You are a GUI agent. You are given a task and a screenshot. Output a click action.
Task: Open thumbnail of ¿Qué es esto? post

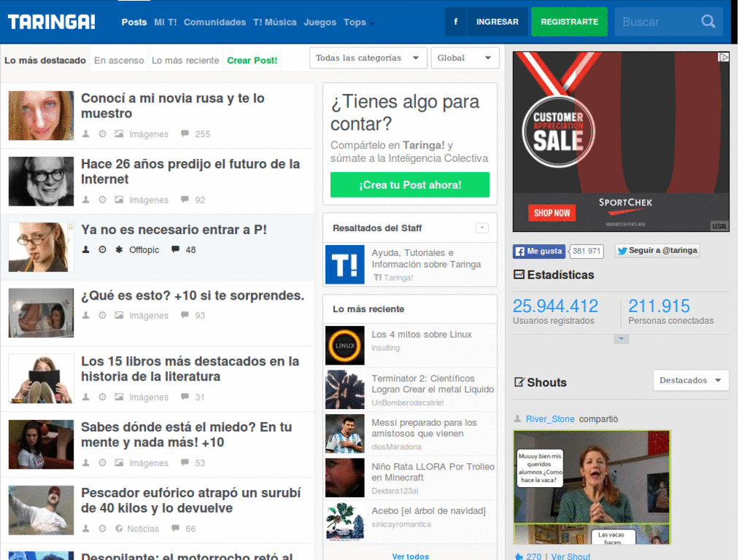coord(41,313)
